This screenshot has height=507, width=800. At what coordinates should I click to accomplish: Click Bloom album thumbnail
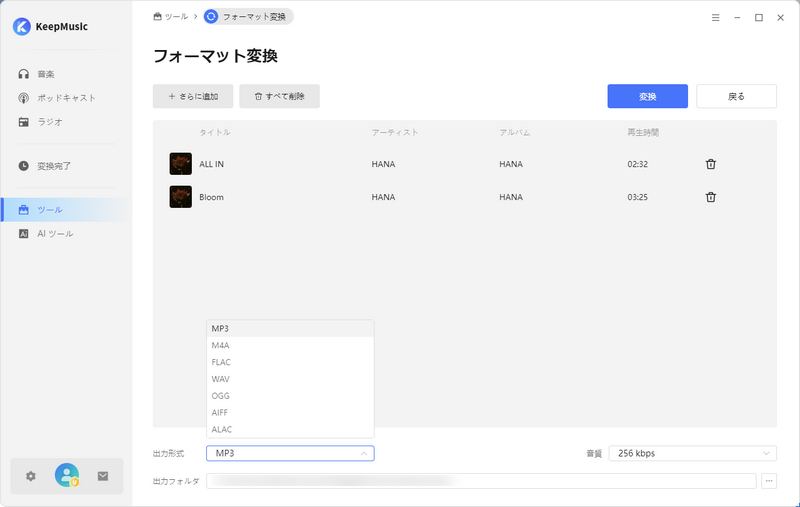point(181,197)
